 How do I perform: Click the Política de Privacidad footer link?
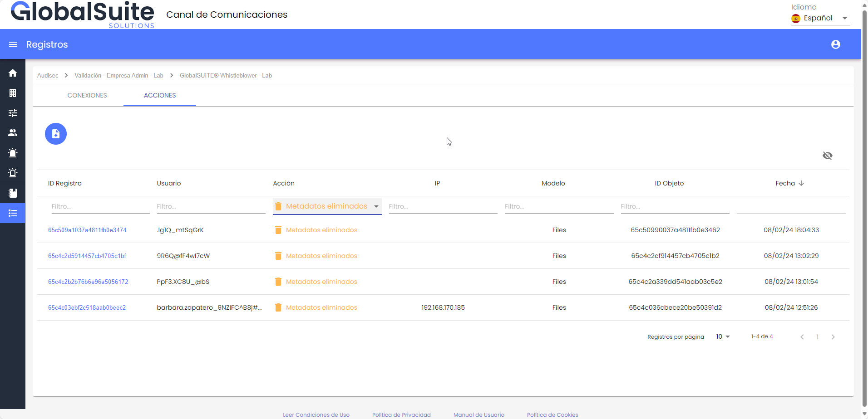point(401,414)
